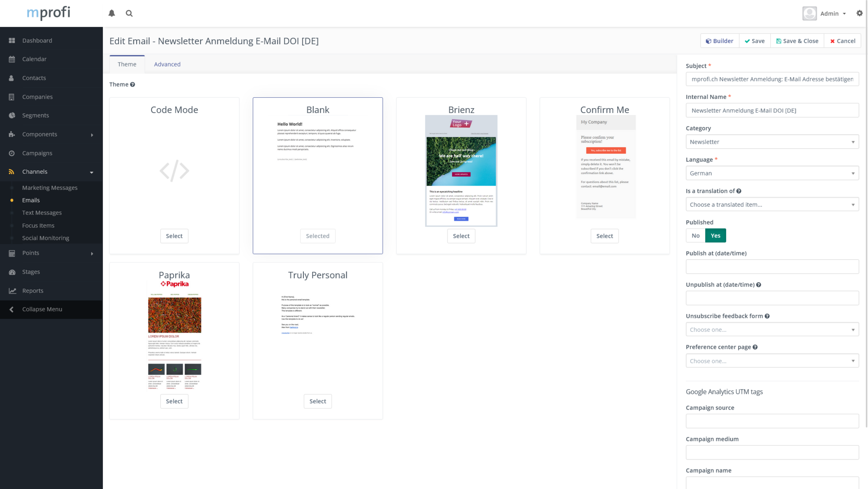The width and height of the screenshot is (868, 489).
Task: Click the notifications bell icon
Action: pos(112,13)
